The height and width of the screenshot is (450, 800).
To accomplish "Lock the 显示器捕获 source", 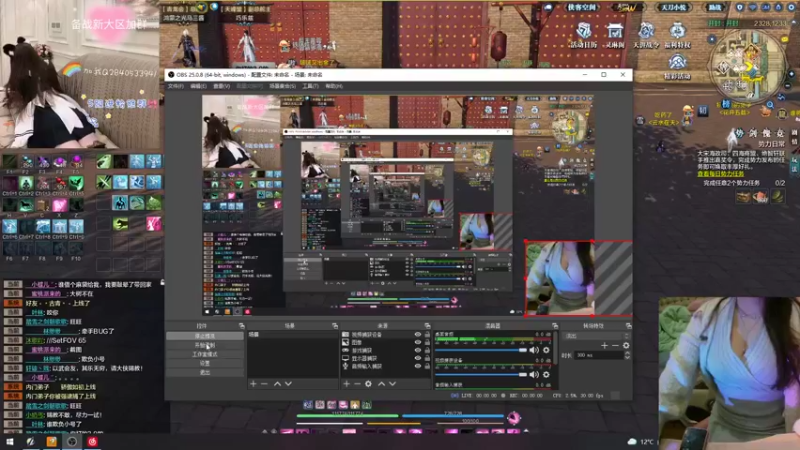I will 428,358.
